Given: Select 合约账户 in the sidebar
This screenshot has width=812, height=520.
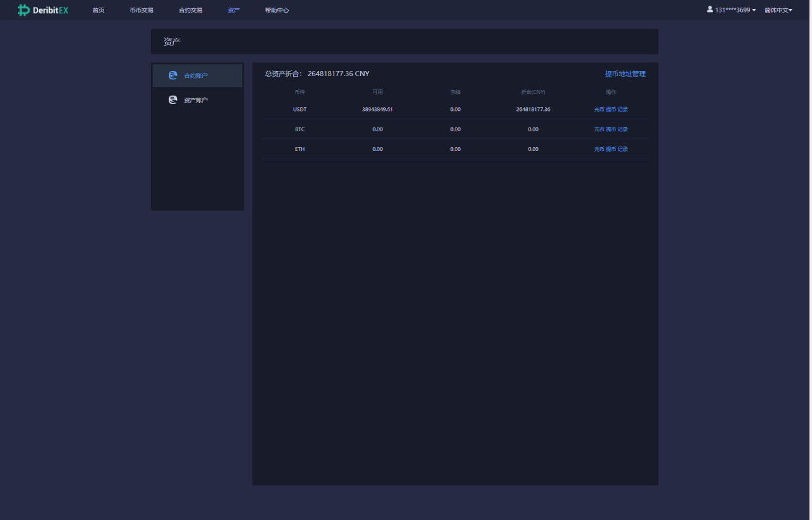Looking at the screenshot, I should click(x=197, y=75).
